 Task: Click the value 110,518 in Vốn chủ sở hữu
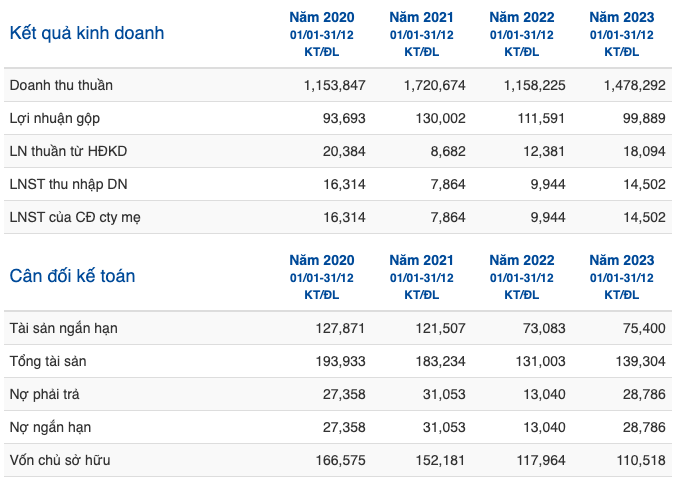641,461
